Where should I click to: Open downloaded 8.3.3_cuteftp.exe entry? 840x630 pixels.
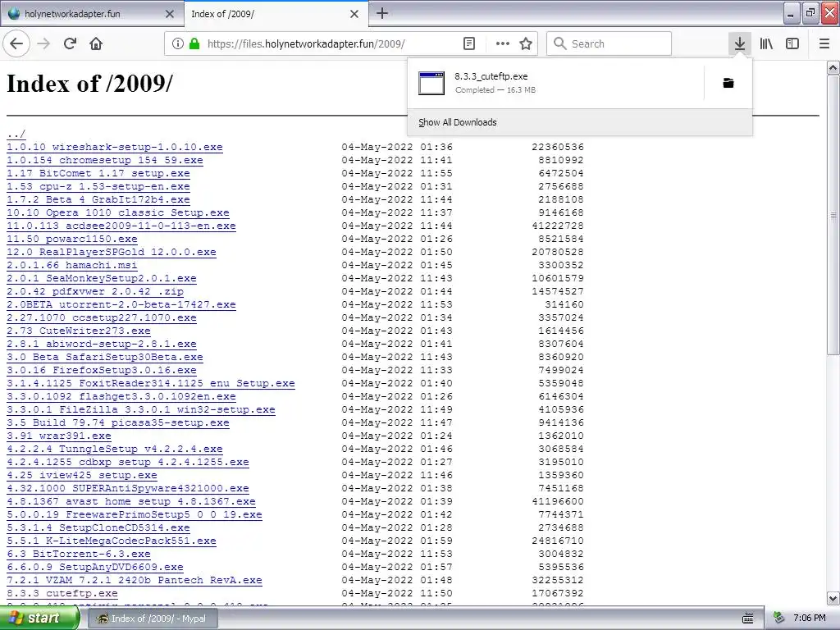coord(555,83)
